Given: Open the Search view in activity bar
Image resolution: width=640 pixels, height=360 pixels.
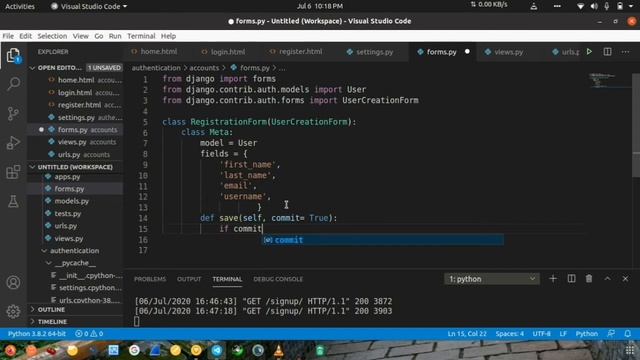Looking at the screenshot, I should [13, 84].
